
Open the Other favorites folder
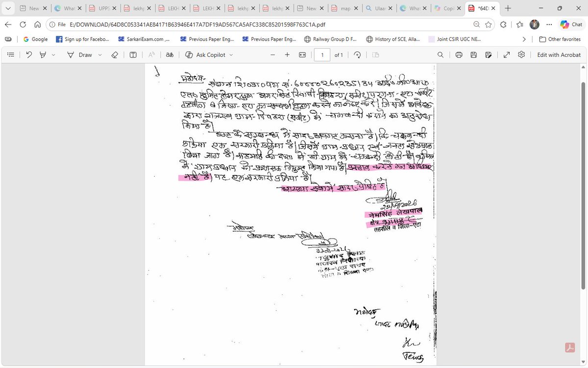[560, 39]
